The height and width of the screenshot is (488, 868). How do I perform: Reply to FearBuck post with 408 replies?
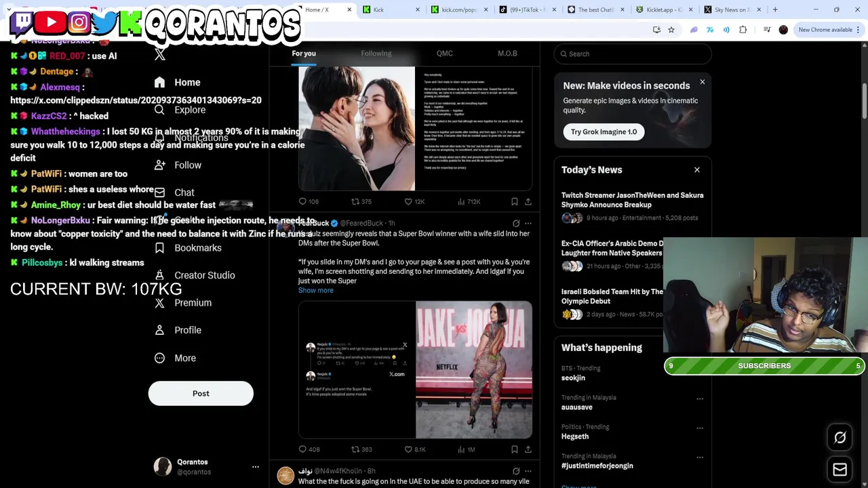pos(309,449)
